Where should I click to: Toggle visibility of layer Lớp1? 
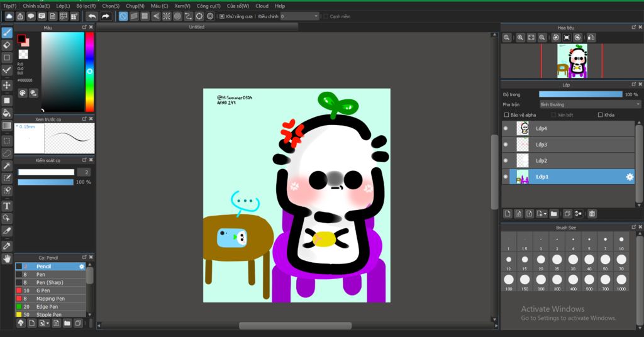pos(506,177)
